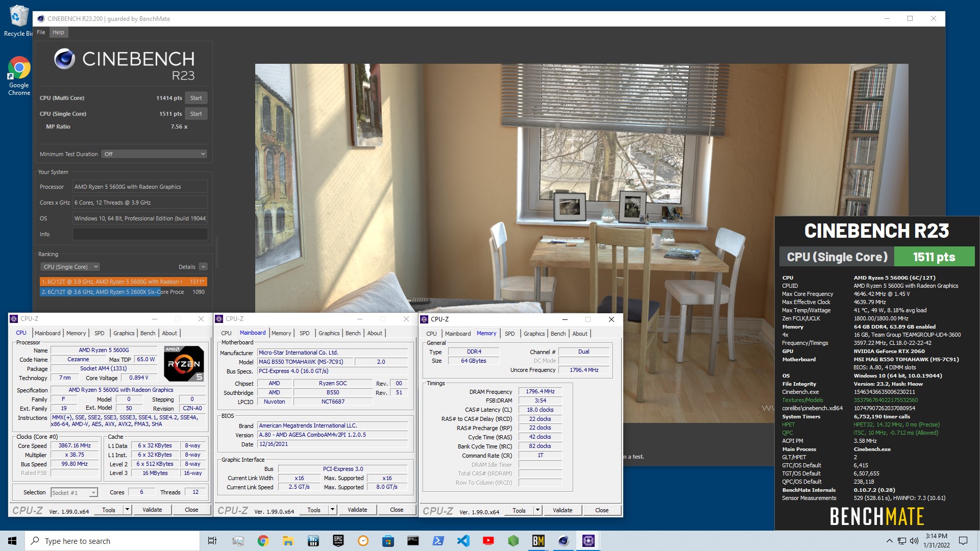Click the Windows taskbar search box

[112, 541]
